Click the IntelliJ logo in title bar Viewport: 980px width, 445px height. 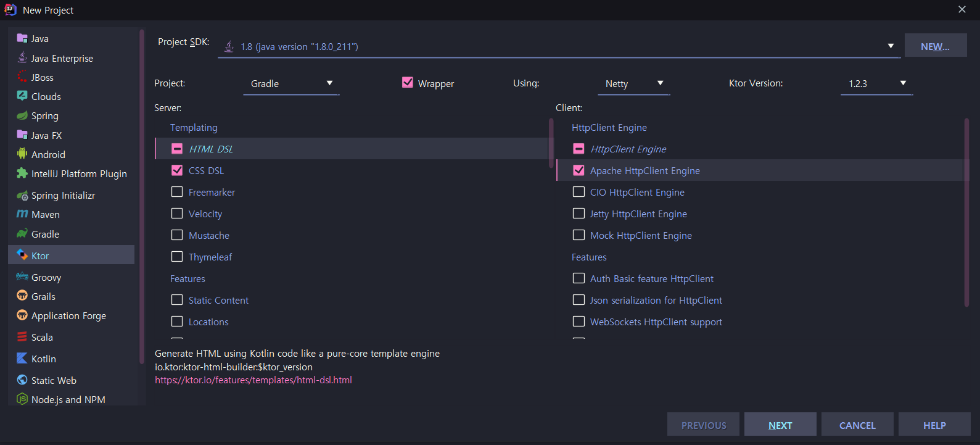[x=10, y=10]
